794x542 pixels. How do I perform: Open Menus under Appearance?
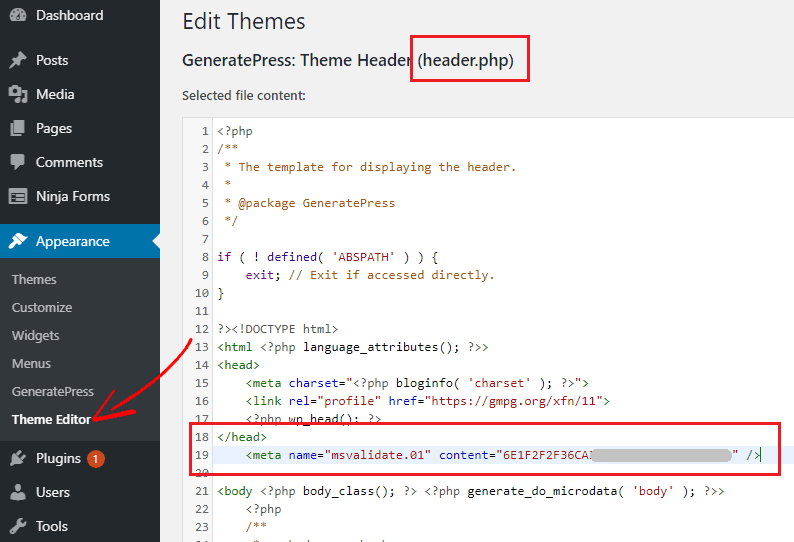[31, 363]
